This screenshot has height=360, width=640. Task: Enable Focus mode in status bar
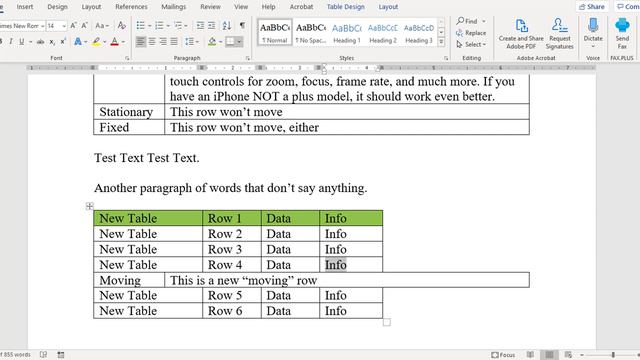tap(503, 355)
